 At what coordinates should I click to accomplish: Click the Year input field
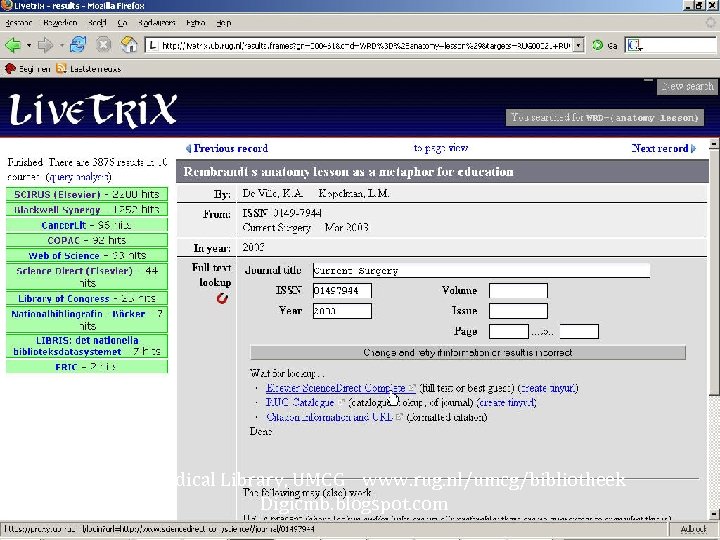tap(342, 311)
